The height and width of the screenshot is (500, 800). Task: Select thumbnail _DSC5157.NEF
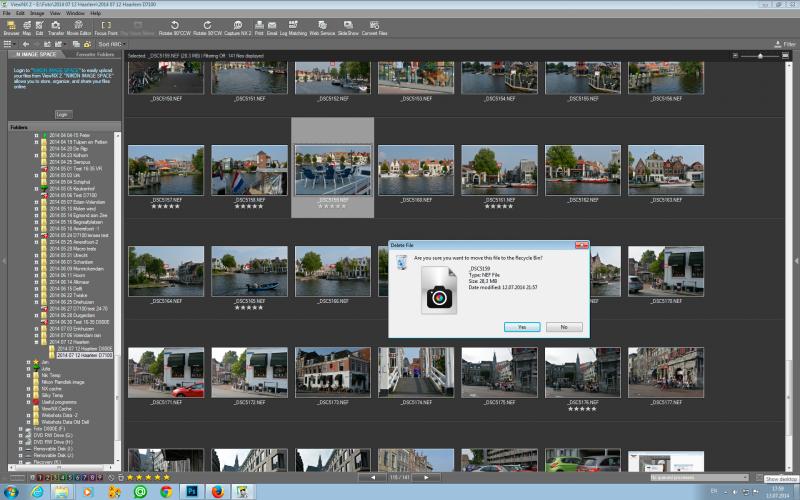[166, 170]
